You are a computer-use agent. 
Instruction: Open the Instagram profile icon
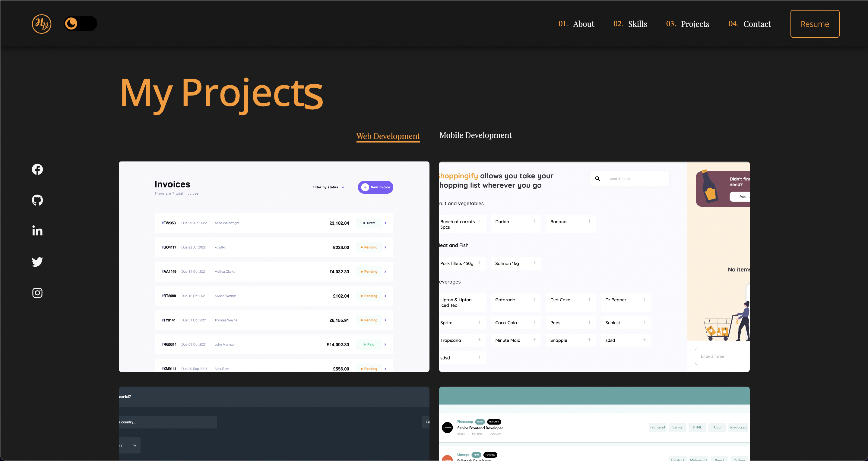point(37,293)
